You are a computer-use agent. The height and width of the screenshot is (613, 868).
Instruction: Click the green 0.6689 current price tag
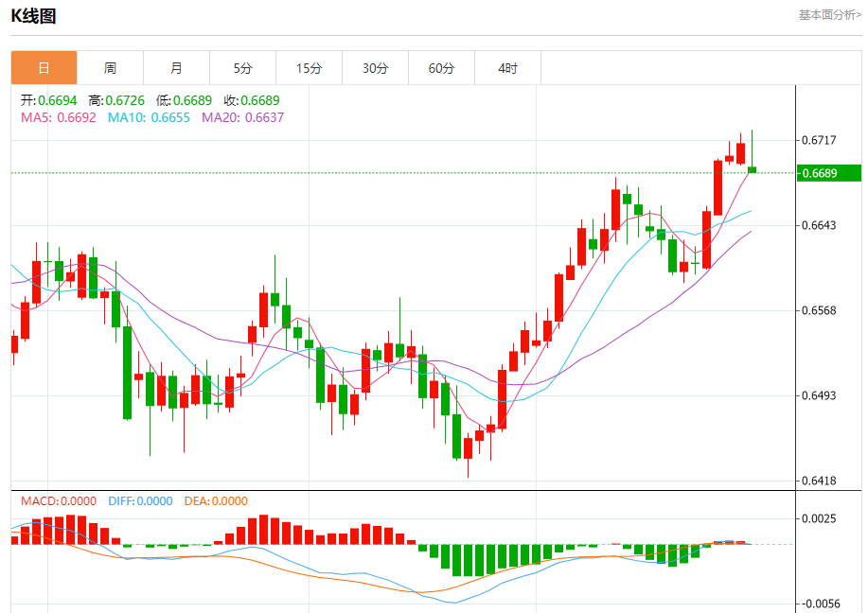point(829,173)
